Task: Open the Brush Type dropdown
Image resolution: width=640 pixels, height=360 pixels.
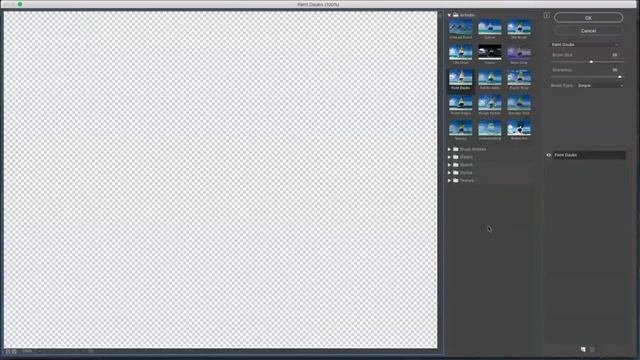Action: click(x=600, y=86)
